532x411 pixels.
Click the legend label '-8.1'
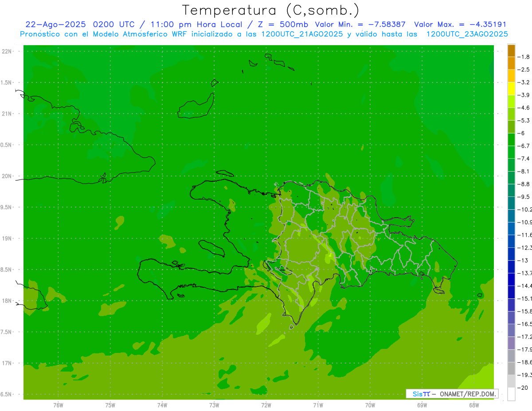(x=524, y=171)
